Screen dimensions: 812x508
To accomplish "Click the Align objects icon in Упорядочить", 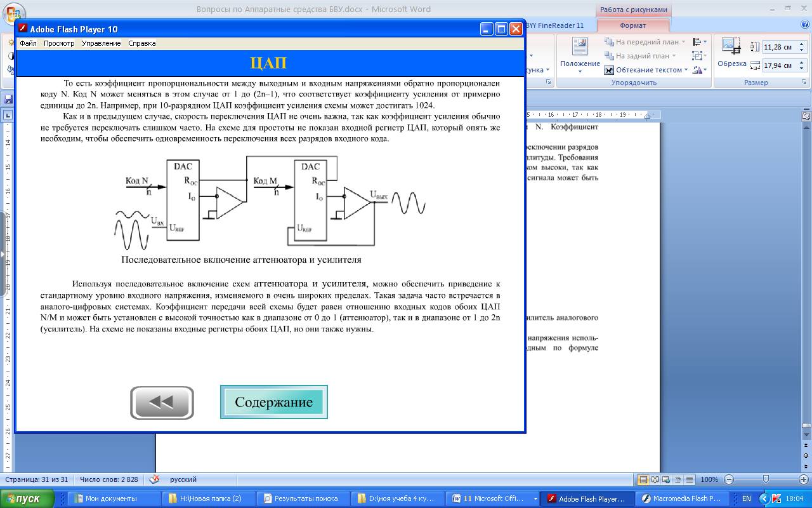I will click(x=697, y=42).
